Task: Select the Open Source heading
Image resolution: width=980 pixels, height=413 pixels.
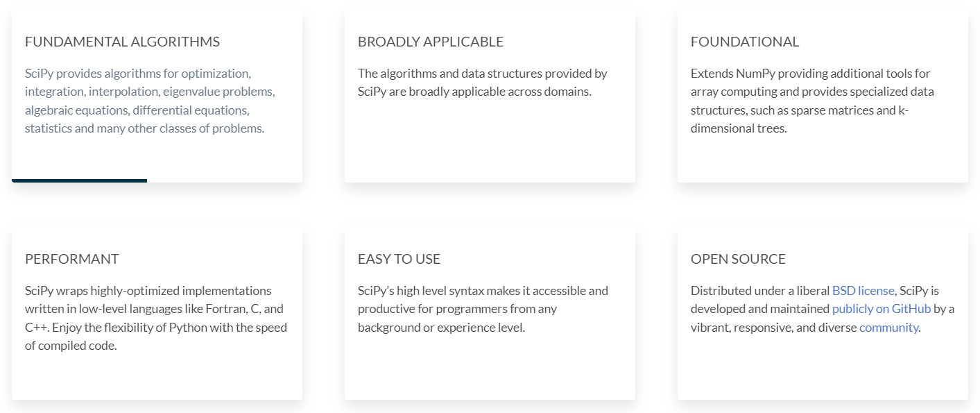Action: click(738, 259)
